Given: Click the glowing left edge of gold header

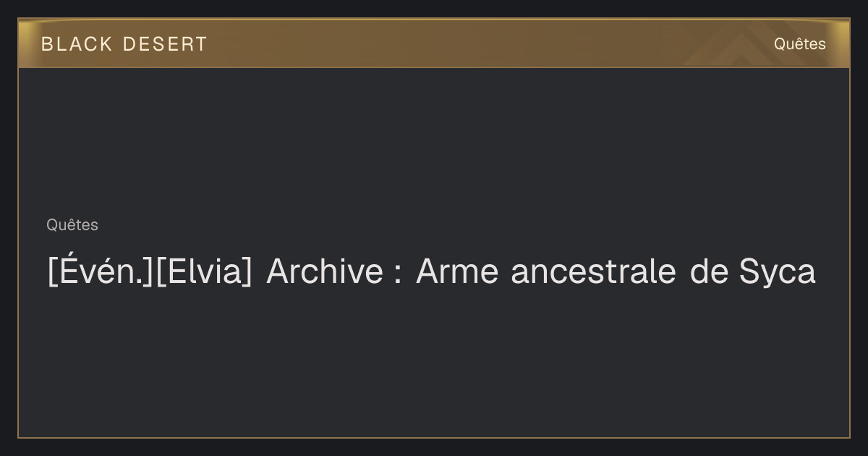Looking at the screenshot, I should tap(26, 43).
